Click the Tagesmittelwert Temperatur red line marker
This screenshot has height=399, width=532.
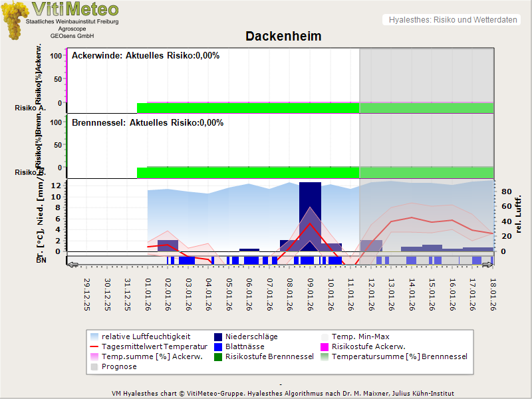(95, 346)
